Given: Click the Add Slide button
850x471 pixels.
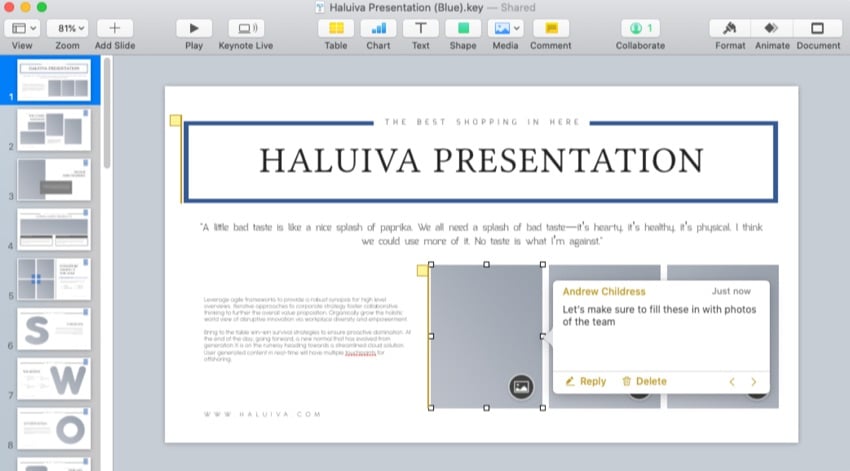Looking at the screenshot, I should click(115, 28).
